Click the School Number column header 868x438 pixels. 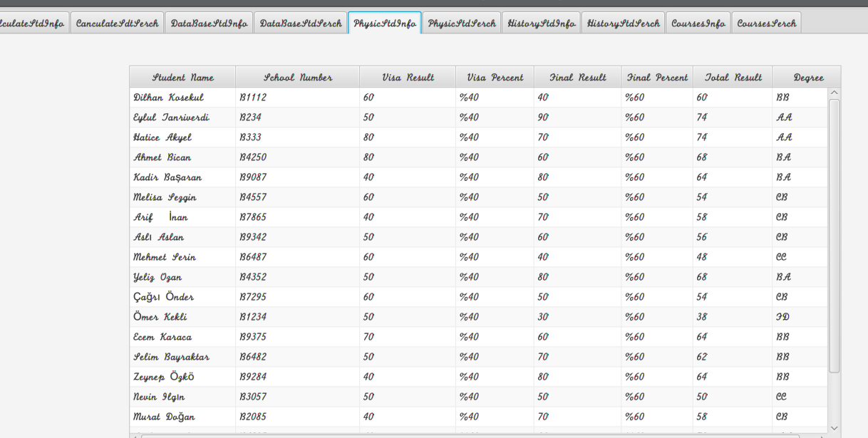pos(298,77)
